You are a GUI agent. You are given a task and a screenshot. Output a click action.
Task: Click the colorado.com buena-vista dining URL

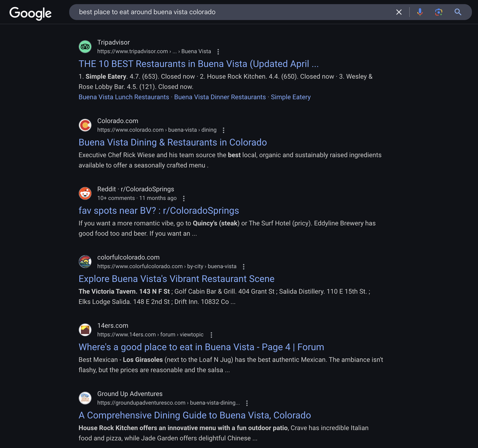(157, 130)
